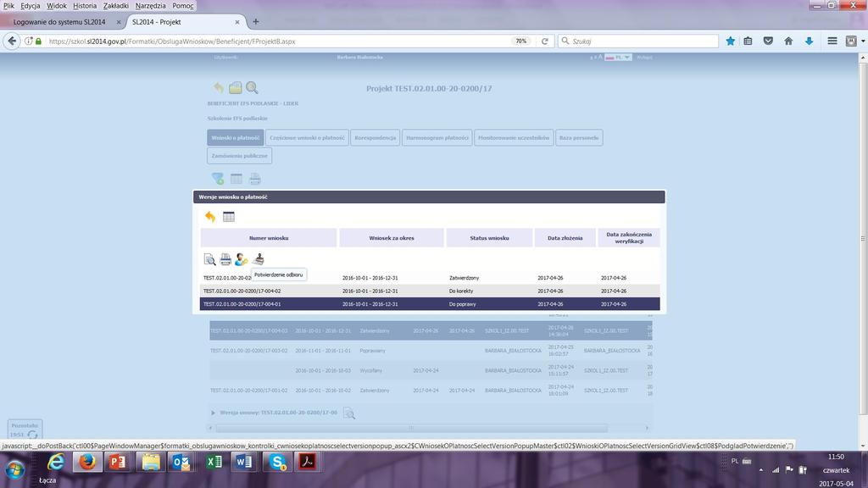Image resolution: width=868 pixels, height=488 pixels.
Task: Open the Widok menu
Action: point(57,6)
